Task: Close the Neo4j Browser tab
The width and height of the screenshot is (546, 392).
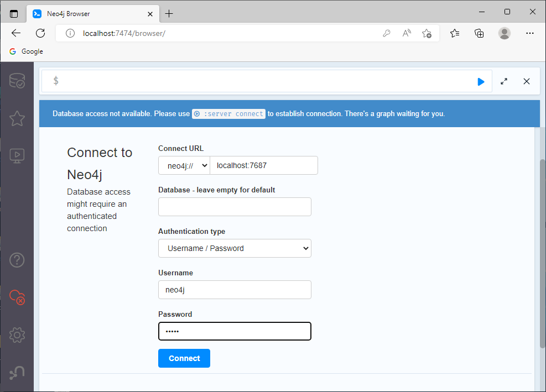Action: pyautogui.click(x=150, y=14)
